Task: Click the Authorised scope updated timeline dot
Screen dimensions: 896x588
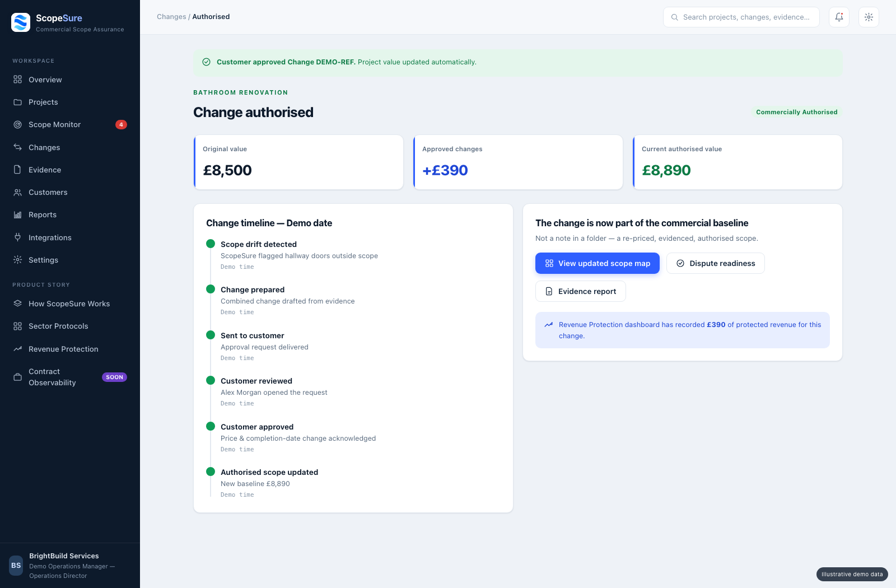Action: (x=211, y=472)
